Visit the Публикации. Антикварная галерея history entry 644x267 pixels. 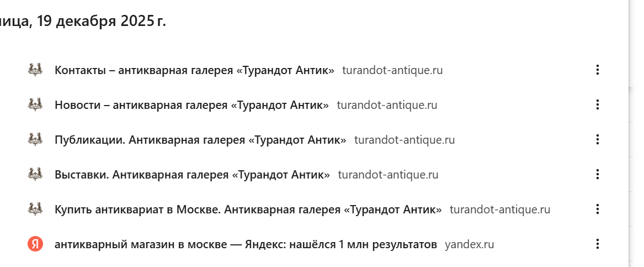point(200,140)
